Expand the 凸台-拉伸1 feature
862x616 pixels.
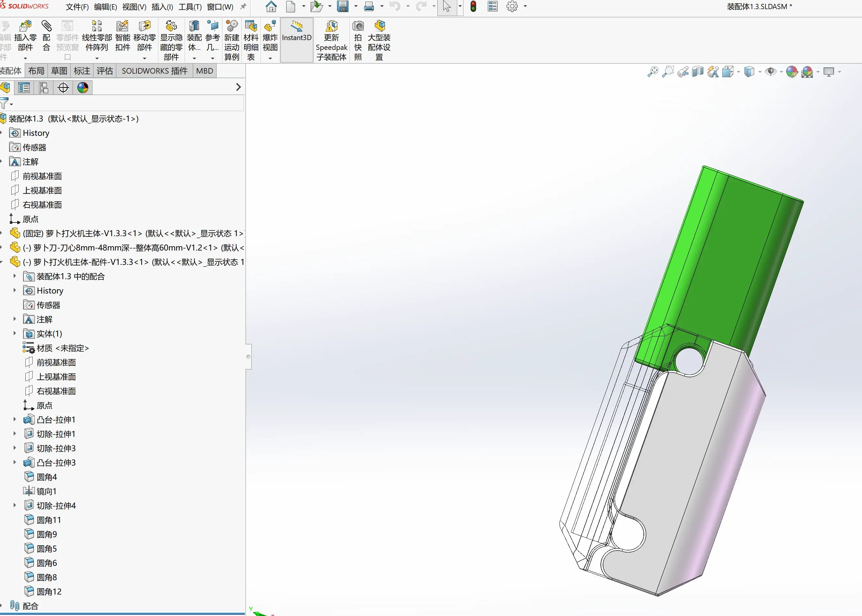pos(14,419)
